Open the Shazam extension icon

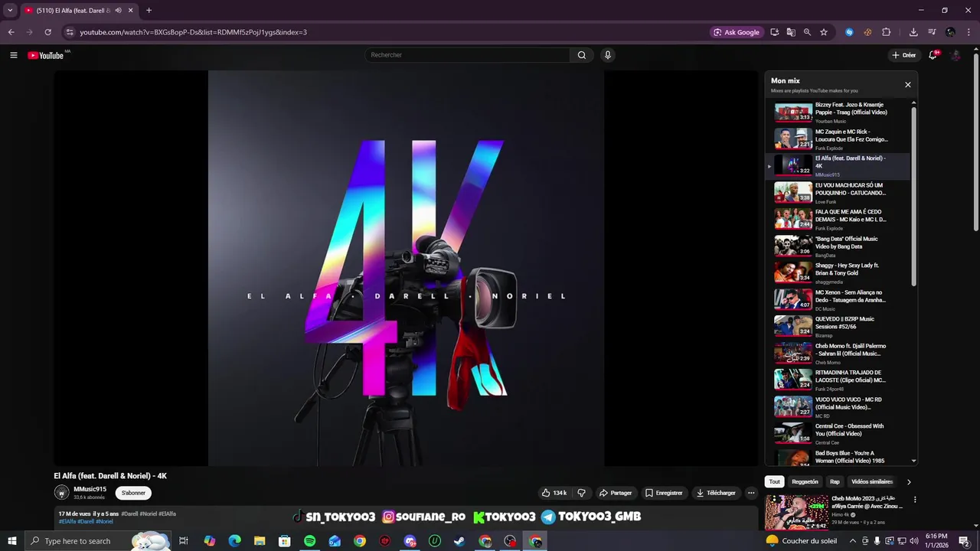(x=849, y=32)
